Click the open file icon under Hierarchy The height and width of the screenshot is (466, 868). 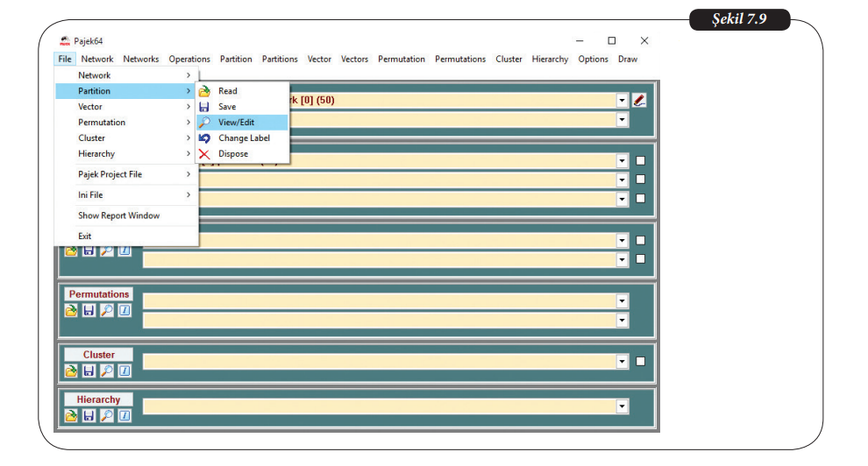click(72, 415)
